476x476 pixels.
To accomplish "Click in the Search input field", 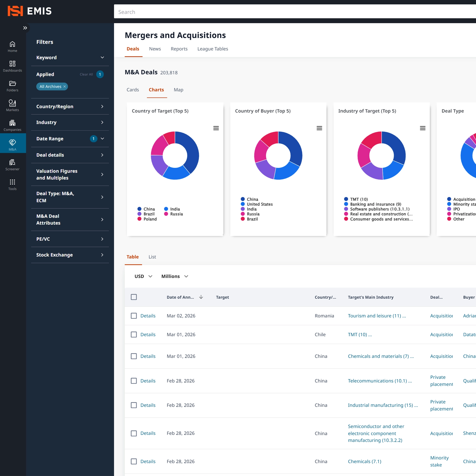I will 293,12.
